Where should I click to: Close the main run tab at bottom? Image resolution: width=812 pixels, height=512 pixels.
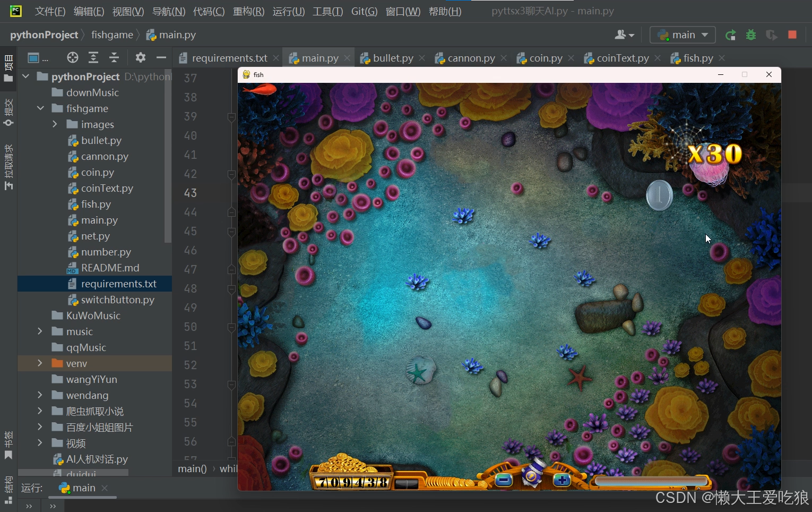pyautogui.click(x=105, y=488)
